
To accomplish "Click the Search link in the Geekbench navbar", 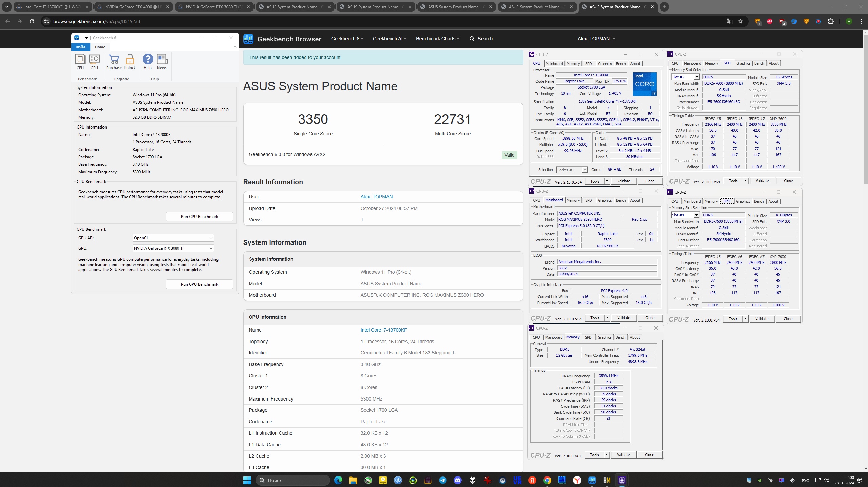I will click(x=481, y=39).
